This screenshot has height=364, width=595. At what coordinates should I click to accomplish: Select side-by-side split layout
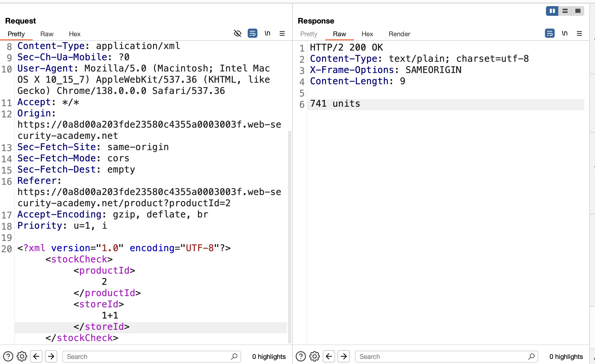click(552, 11)
